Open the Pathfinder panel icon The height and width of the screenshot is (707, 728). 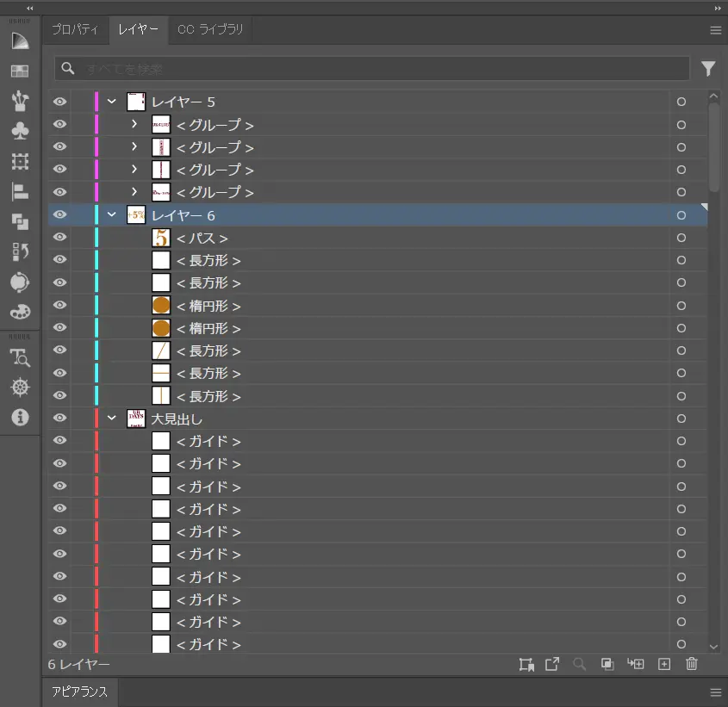20,221
